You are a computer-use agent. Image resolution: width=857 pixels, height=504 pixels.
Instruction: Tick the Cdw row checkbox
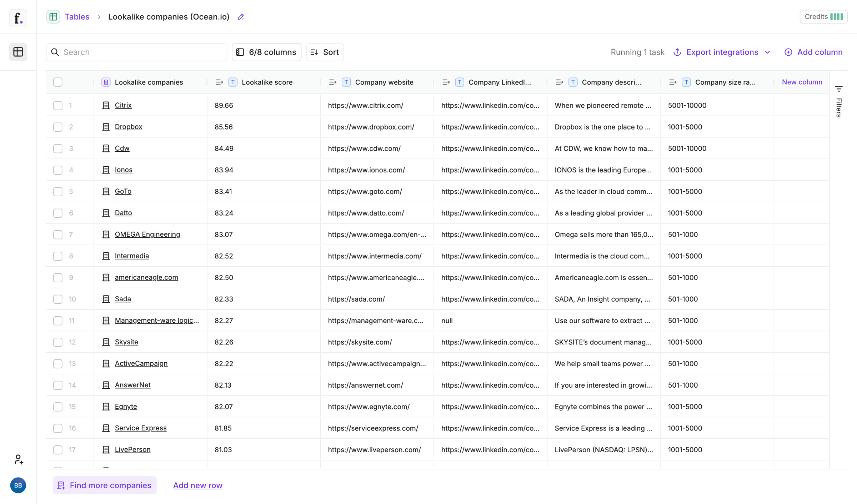point(58,148)
